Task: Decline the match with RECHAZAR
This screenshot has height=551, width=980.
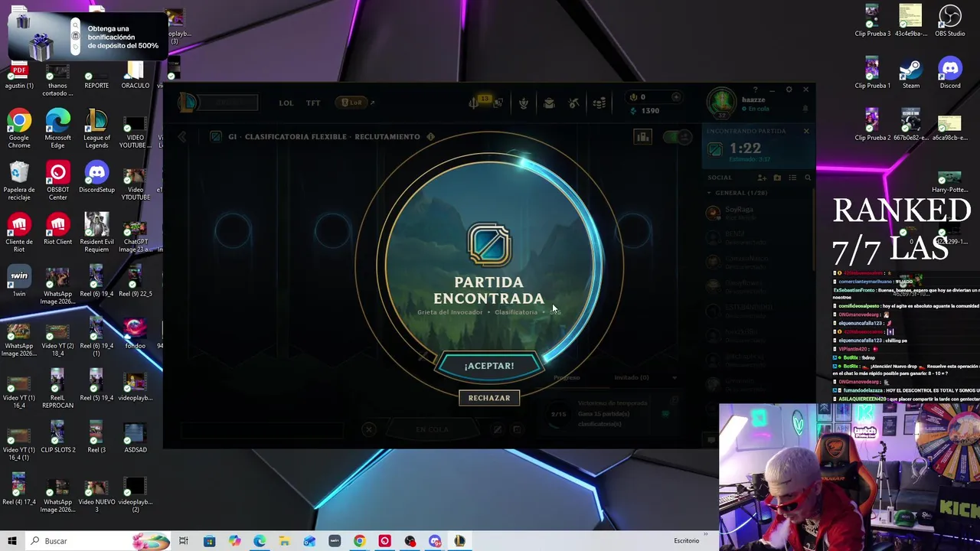Action: point(489,398)
